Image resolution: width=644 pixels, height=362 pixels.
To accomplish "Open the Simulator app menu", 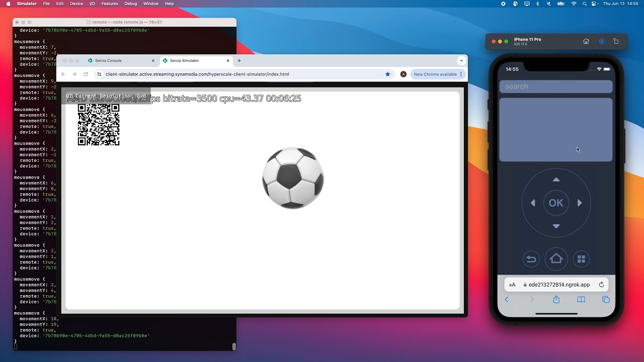I will coord(27,4).
